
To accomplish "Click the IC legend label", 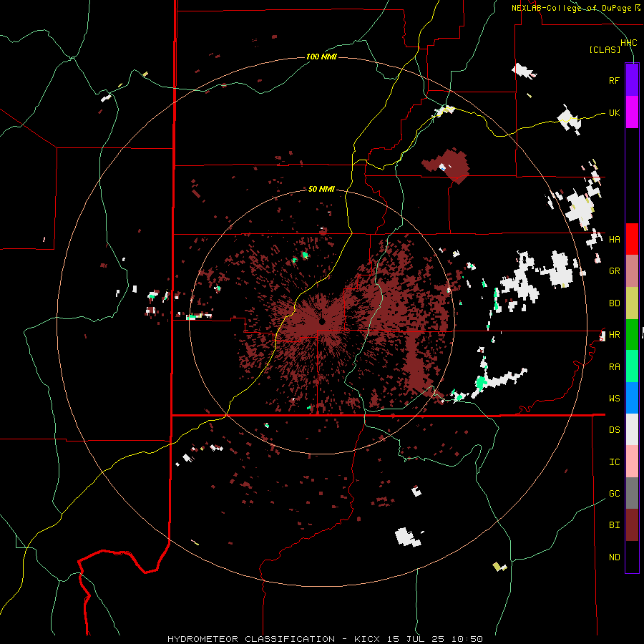I will tap(614, 462).
